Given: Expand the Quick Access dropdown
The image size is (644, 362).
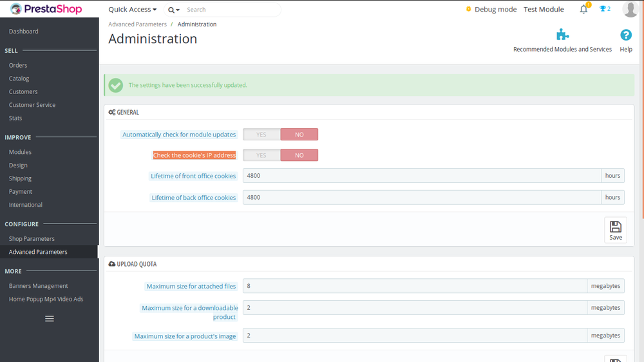Looking at the screenshot, I should (132, 10).
